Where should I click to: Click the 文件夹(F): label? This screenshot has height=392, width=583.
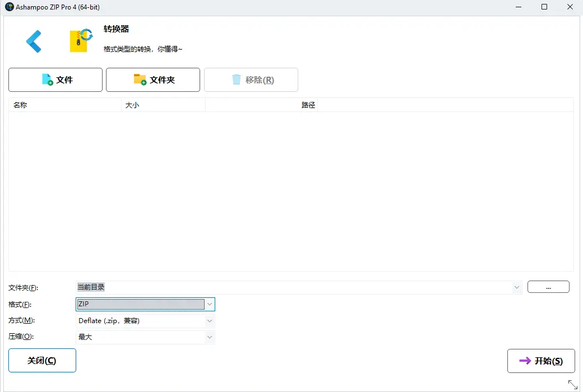pos(23,288)
